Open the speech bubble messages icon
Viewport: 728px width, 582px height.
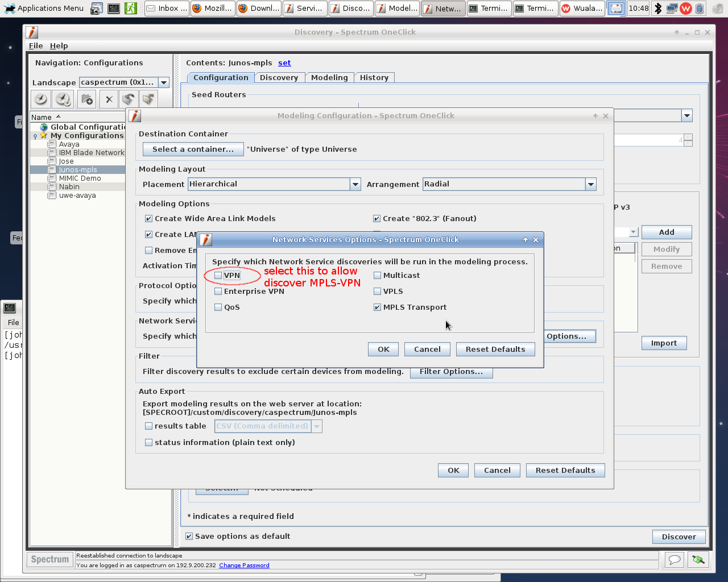coord(675,560)
